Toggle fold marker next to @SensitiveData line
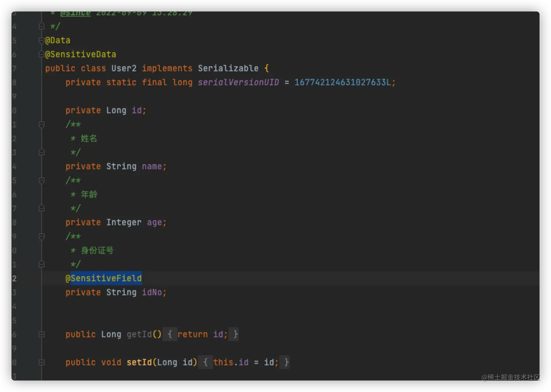This screenshot has width=551, height=392. pyautogui.click(x=42, y=54)
